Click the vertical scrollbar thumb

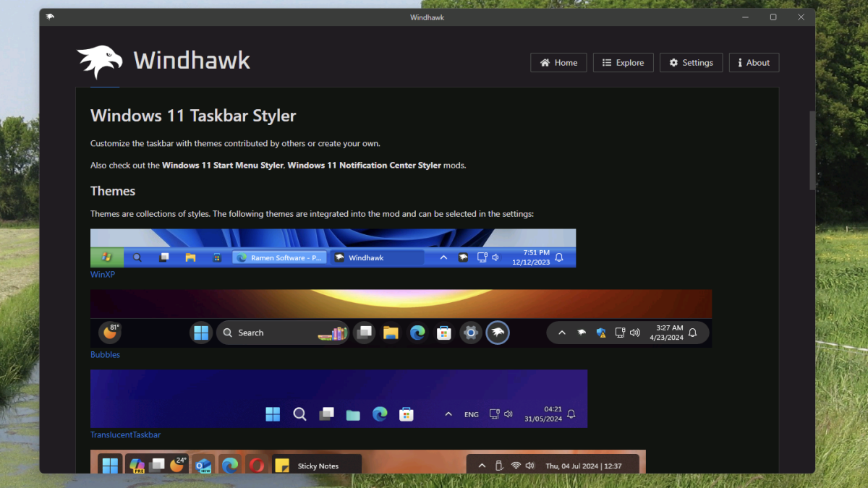pyautogui.click(x=812, y=150)
